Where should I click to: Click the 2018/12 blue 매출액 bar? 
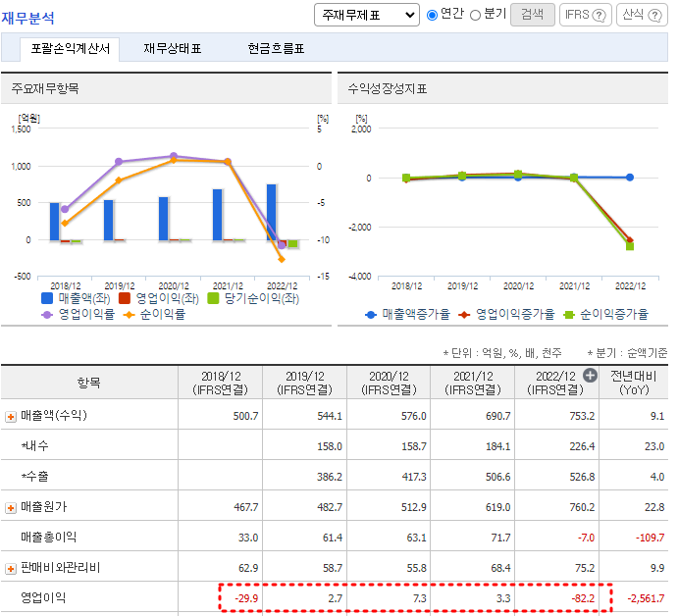55,222
